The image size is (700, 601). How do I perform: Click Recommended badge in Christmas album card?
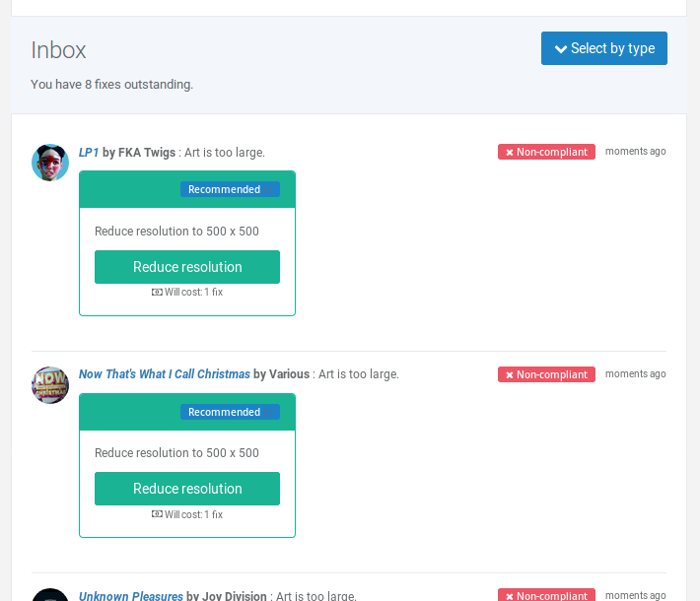pos(230,412)
